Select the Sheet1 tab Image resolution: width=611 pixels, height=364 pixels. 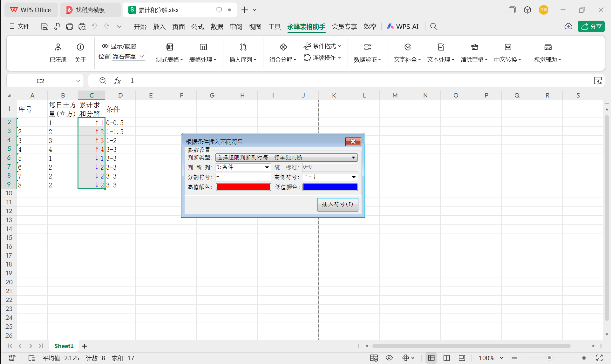[64, 346]
